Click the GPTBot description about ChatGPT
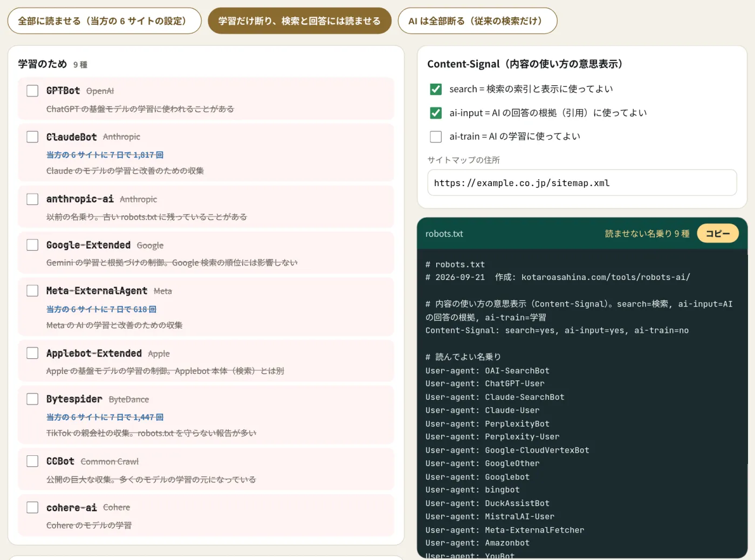 (x=140, y=109)
